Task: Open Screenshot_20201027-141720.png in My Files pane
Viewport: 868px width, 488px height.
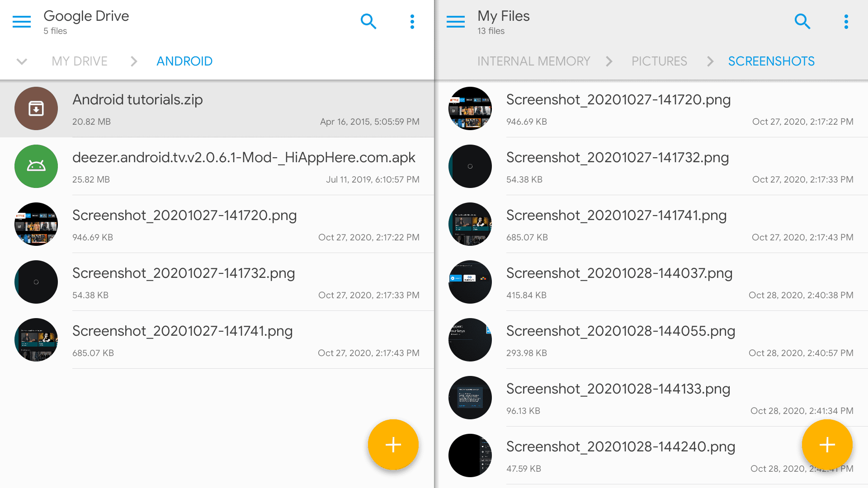Action: [x=651, y=108]
